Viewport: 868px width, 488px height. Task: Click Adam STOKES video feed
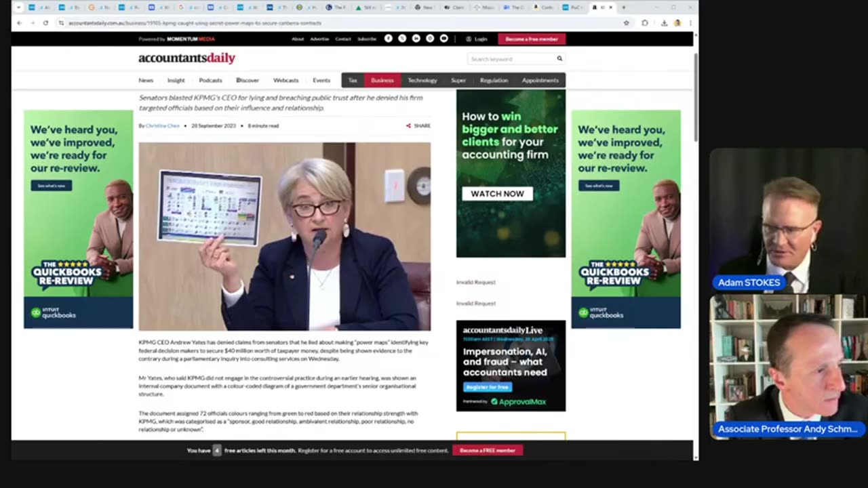[x=789, y=220]
